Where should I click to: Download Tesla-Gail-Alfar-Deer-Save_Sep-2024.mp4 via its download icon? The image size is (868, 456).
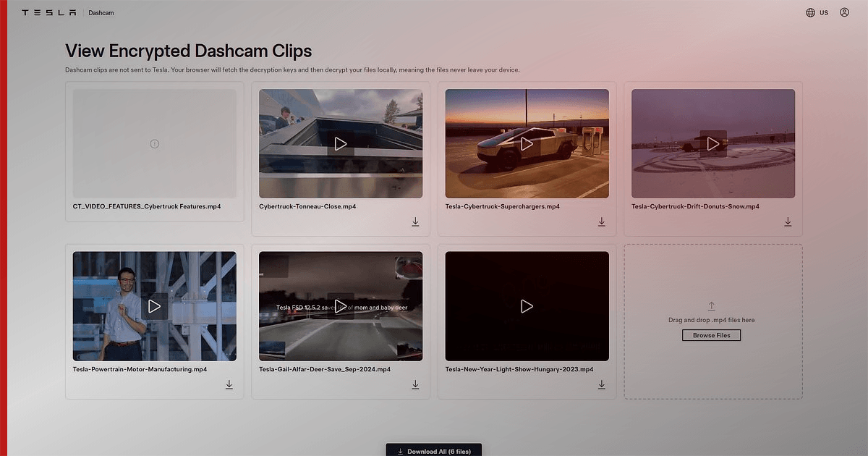pyautogui.click(x=415, y=385)
